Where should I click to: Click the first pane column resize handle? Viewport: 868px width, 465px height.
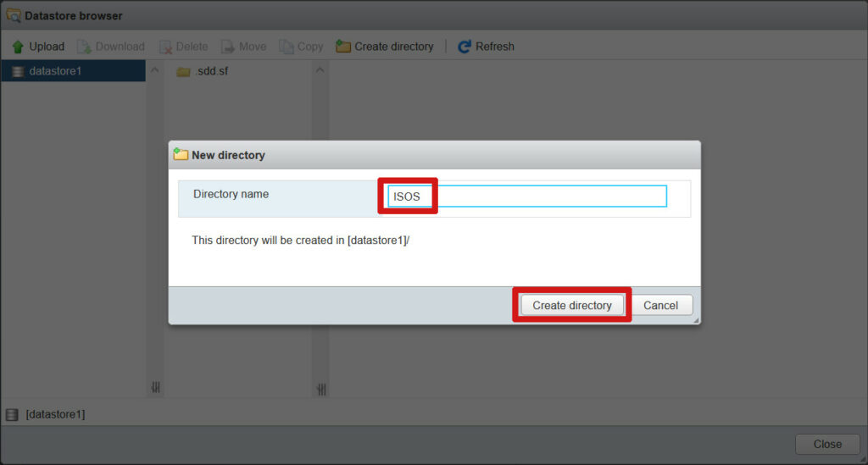pos(156,387)
